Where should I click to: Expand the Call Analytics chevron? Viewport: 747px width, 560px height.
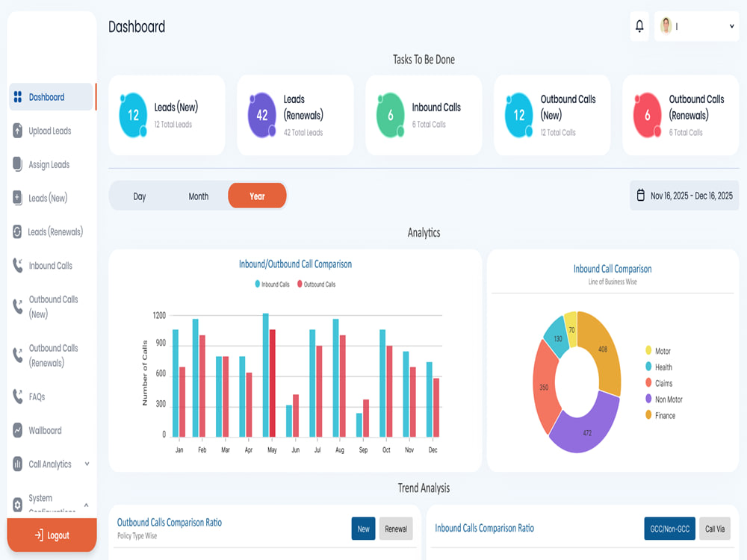click(x=87, y=464)
